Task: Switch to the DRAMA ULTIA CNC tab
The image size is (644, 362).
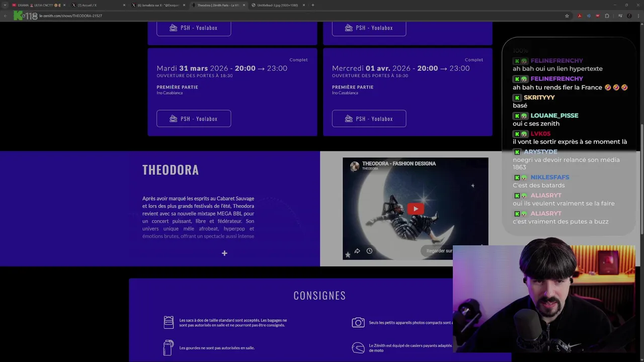Action: point(38,5)
